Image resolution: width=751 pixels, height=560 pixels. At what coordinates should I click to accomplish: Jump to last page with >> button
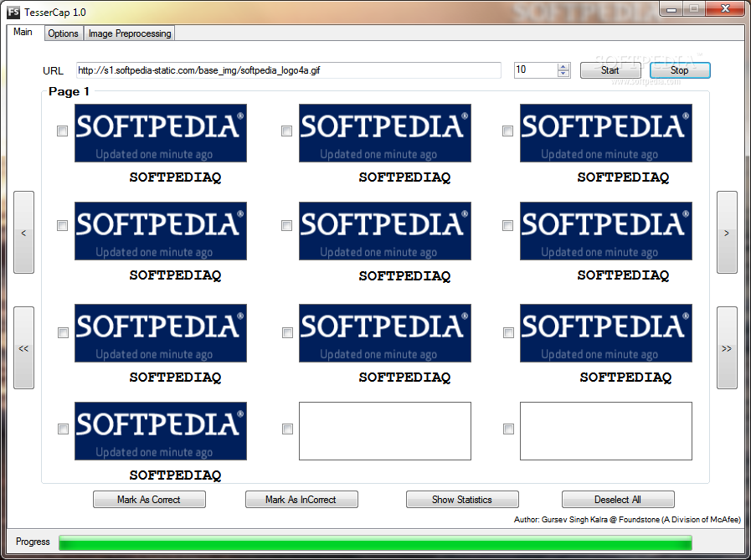(x=727, y=348)
